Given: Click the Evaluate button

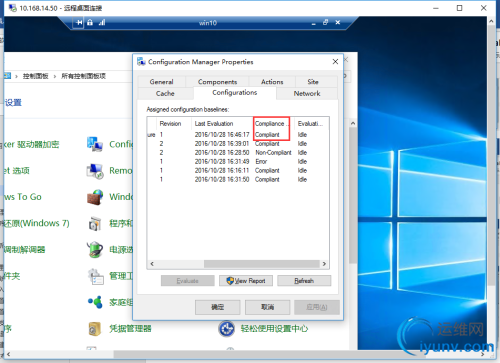Looking at the screenshot, I should 187,281.
